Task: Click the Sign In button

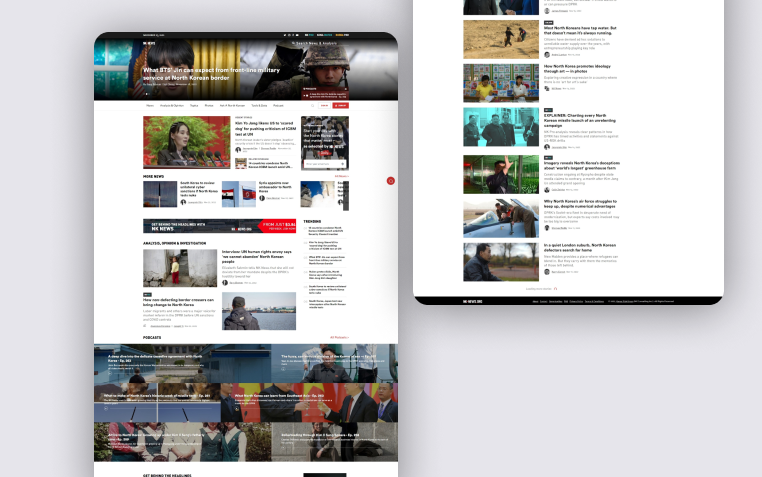Action: (x=324, y=105)
